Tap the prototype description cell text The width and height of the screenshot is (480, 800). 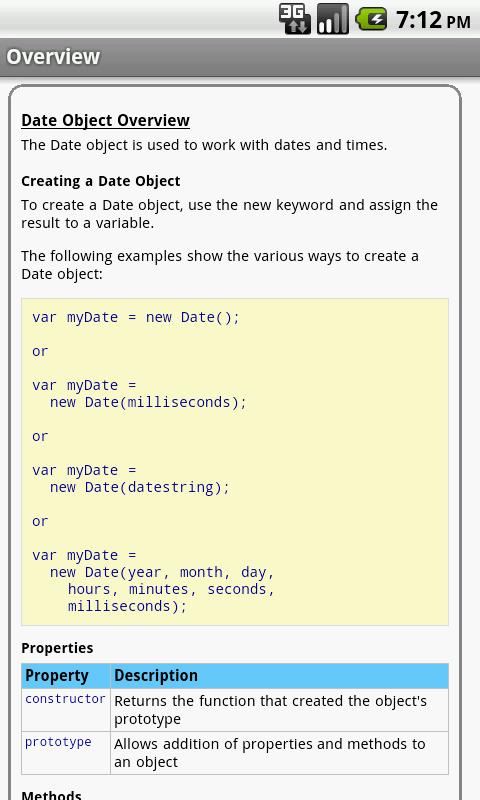pyautogui.click(x=269, y=753)
